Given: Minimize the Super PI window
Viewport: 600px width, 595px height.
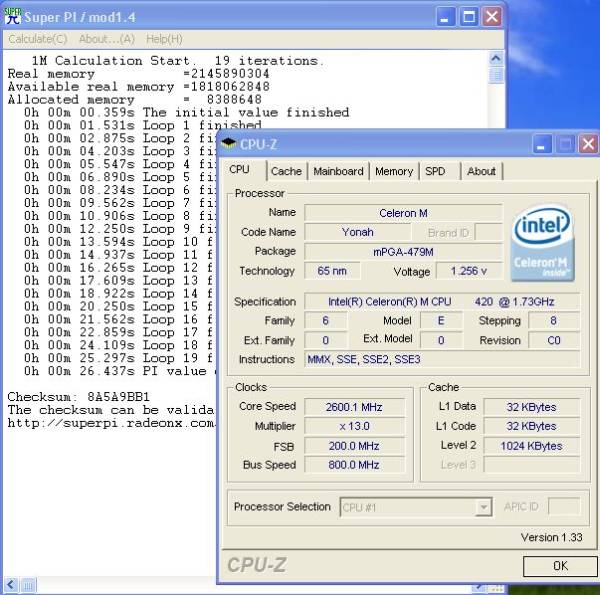Looking at the screenshot, I should coord(446,17).
